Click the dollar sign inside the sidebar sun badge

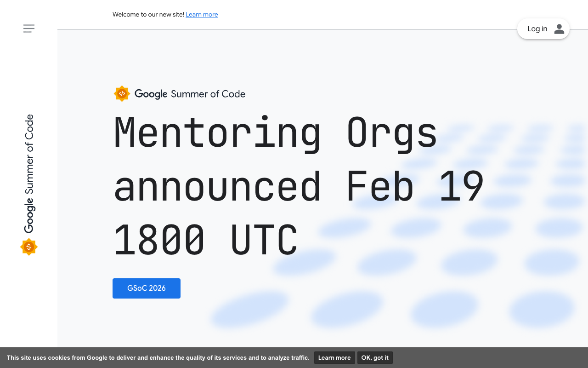click(x=28, y=247)
